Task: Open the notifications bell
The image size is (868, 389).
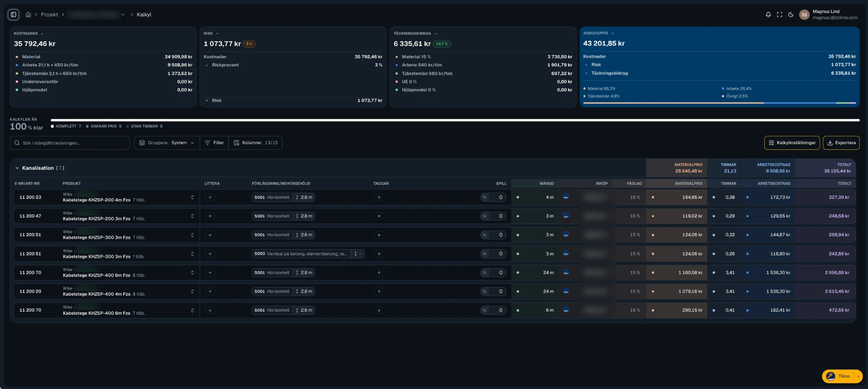Action: pyautogui.click(x=768, y=15)
